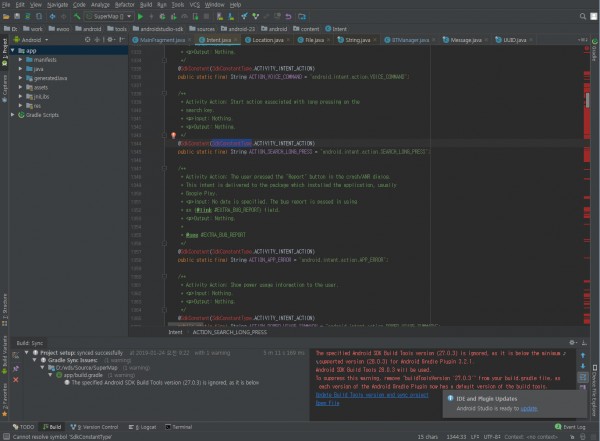Expand the Gradle Scripts node

(x=13, y=115)
